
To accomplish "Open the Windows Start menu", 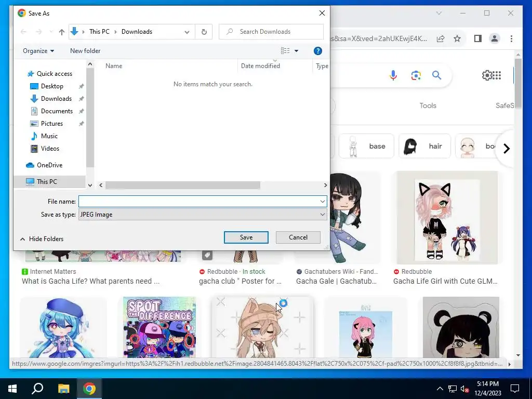I will click(x=12, y=389).
